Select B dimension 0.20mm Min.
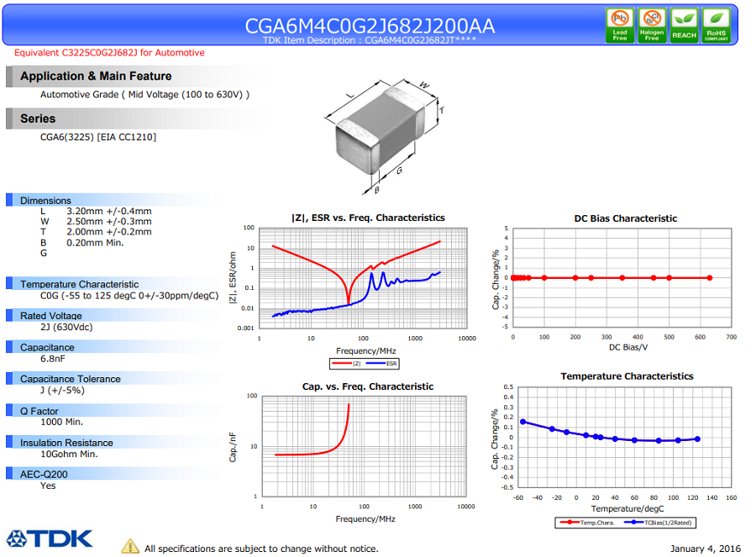 pos(82,243)
